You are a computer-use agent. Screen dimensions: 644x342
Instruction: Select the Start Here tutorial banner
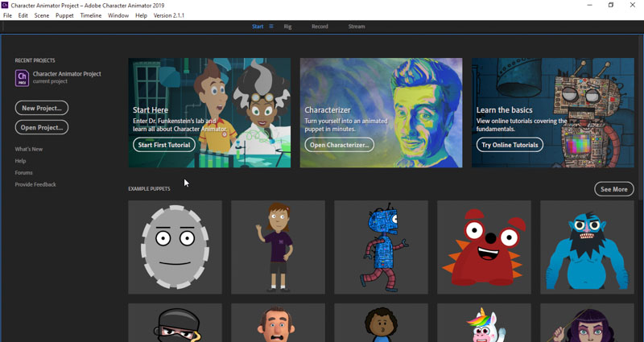coord(209,113)
